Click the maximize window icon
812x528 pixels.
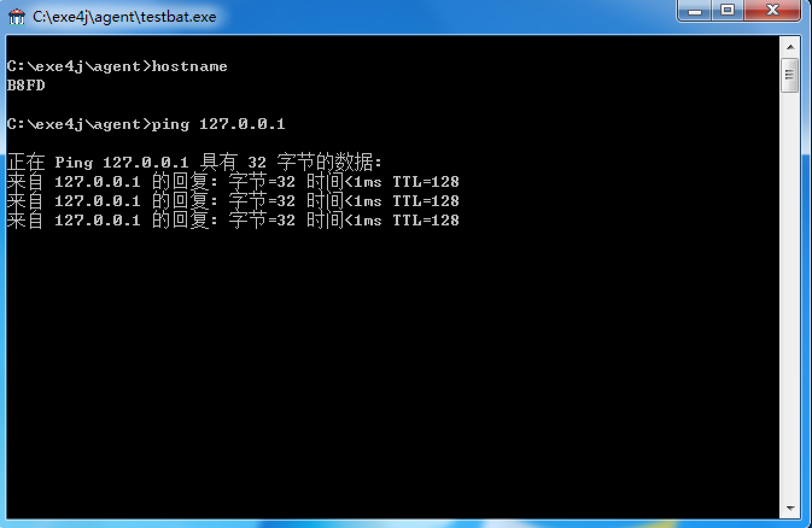[x=728, y=10]
